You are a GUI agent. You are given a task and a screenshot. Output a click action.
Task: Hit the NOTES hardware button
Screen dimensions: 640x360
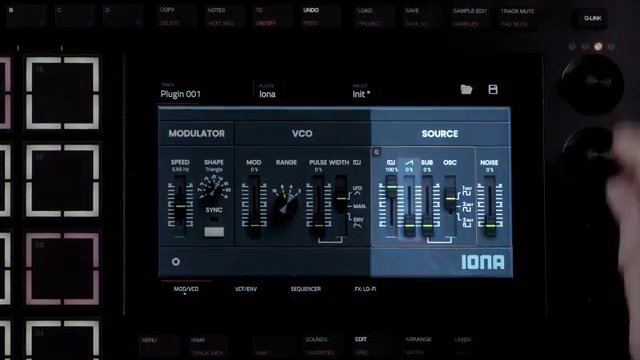225,16
